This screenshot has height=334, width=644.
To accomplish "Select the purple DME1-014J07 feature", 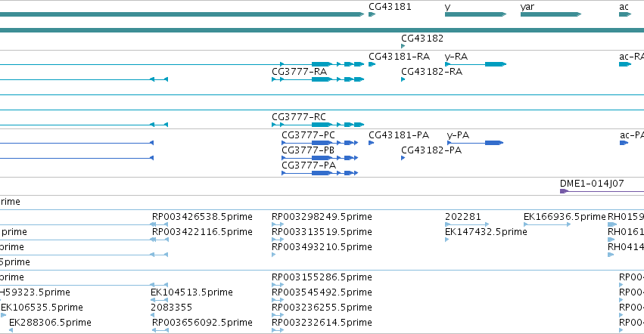I will click(602, 191).
